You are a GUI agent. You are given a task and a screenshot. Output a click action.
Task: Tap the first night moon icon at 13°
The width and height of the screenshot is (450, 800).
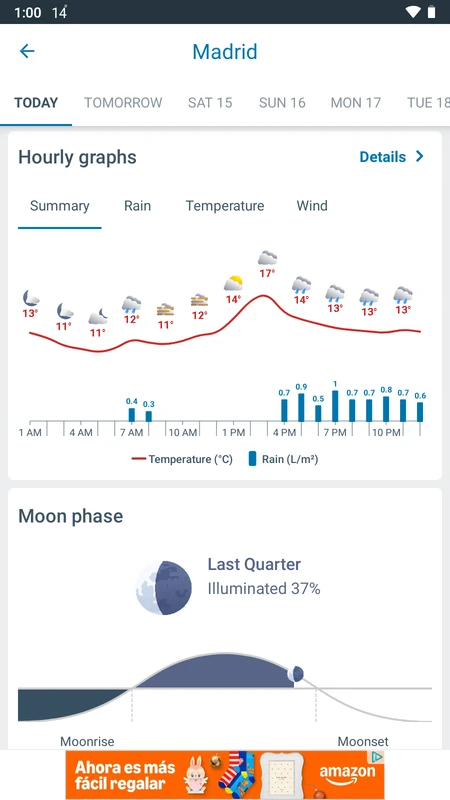[31, 298]
